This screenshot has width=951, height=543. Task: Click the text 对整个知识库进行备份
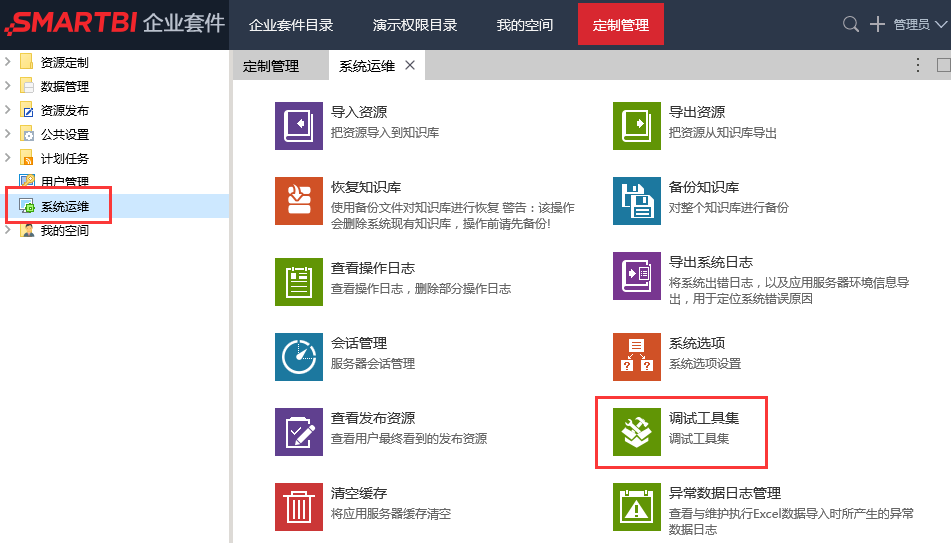coord(728,207)
